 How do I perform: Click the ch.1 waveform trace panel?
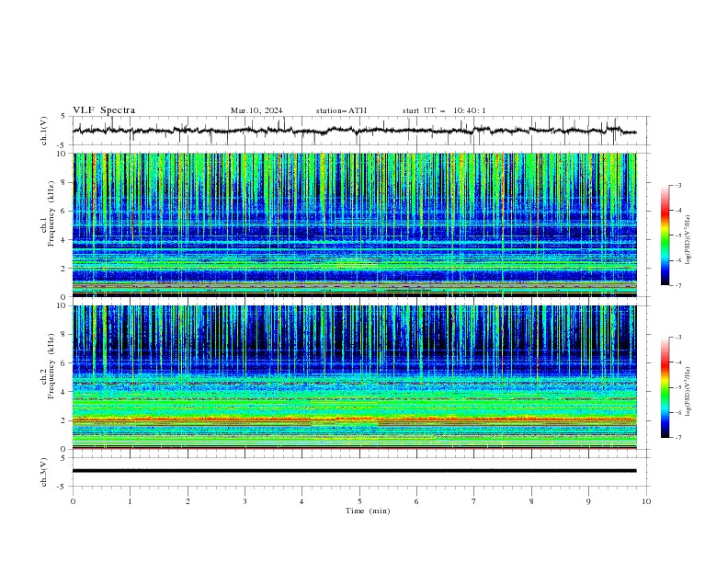tap(361, 131)
